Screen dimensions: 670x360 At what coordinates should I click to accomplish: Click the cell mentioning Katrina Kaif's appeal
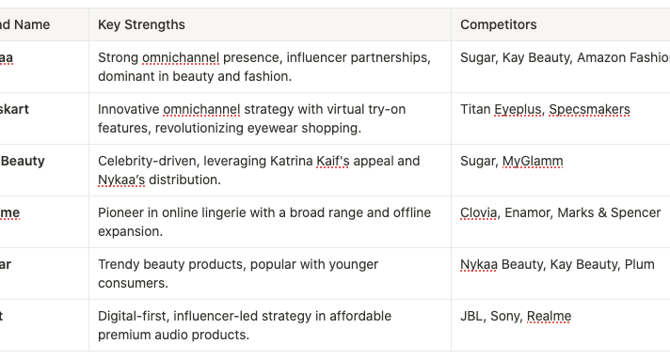pos(270,170)
